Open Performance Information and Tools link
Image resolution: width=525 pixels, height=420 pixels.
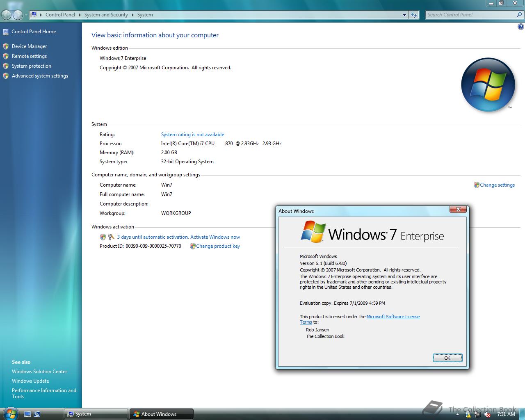pyautogui.click(x=44, y=393)
